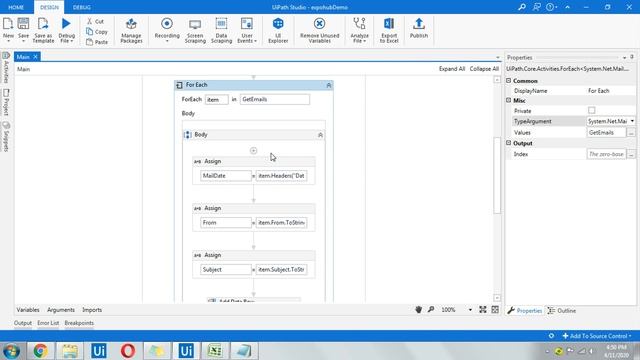Switch to the HOME ribbon tab
Screen dimensions: 640x360
(16, 7)
